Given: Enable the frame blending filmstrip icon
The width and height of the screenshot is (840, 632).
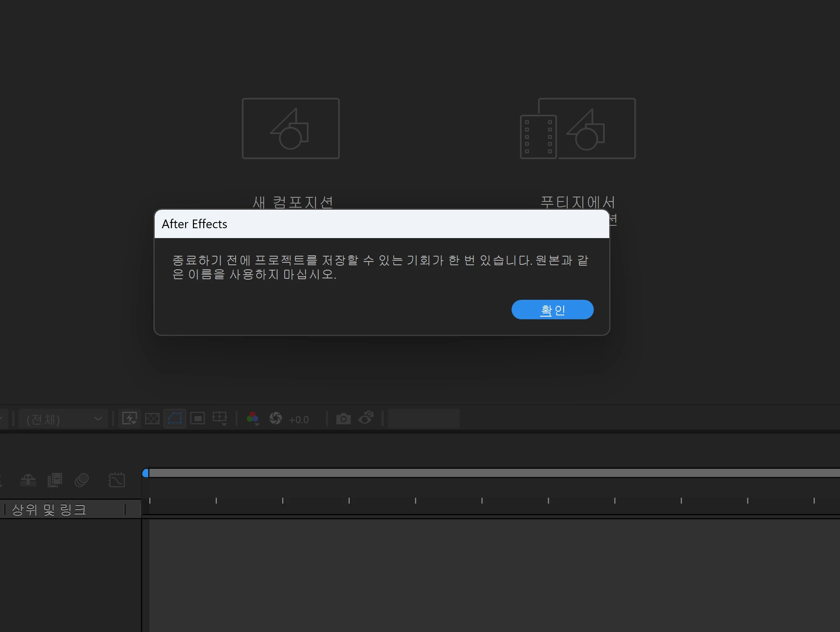Looking at the screenshot, I should [55, 480].
